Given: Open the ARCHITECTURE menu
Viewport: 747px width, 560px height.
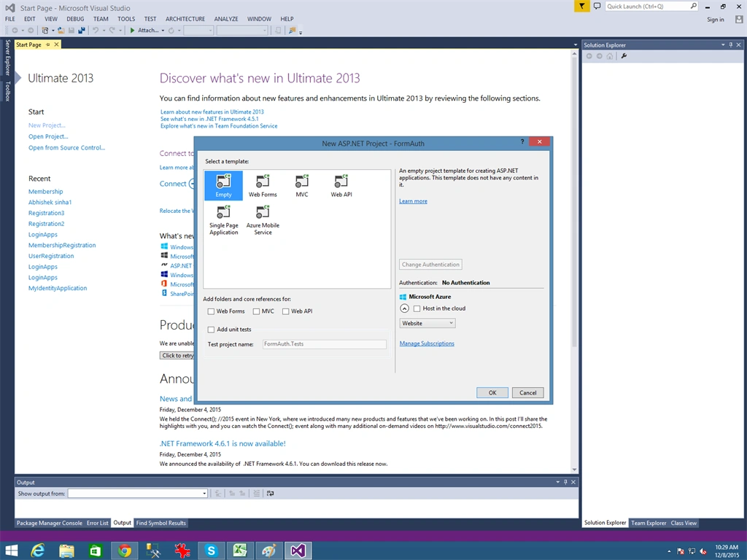Looking at the screenshot, I should (185, 19).
